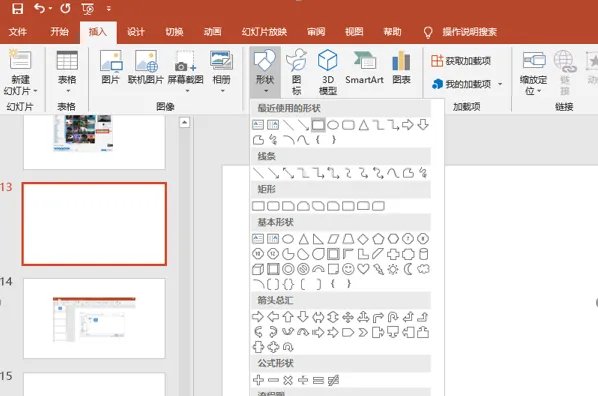Click the slide panel scroll up arrow
The height and width of the screenshot is (396, 598).
185,122
